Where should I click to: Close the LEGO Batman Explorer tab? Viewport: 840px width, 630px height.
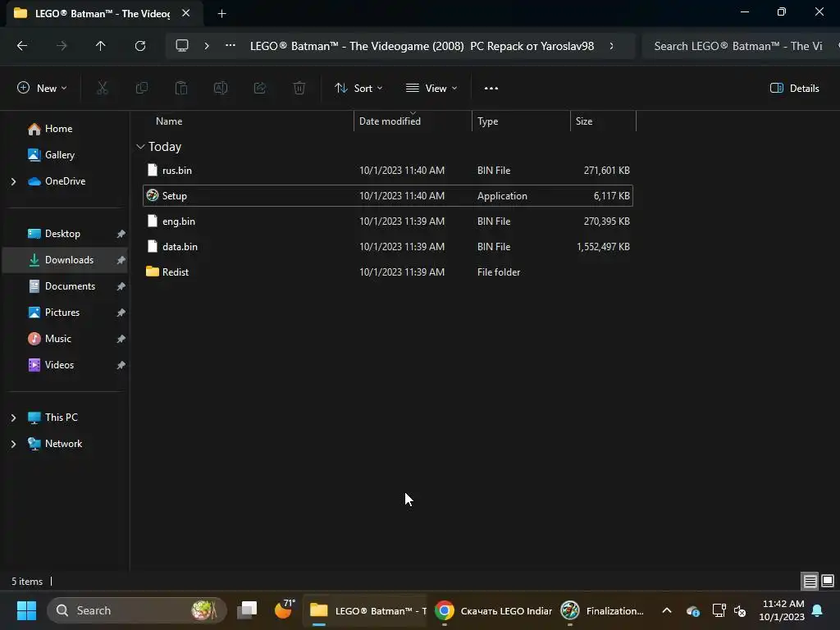[186, 13]
